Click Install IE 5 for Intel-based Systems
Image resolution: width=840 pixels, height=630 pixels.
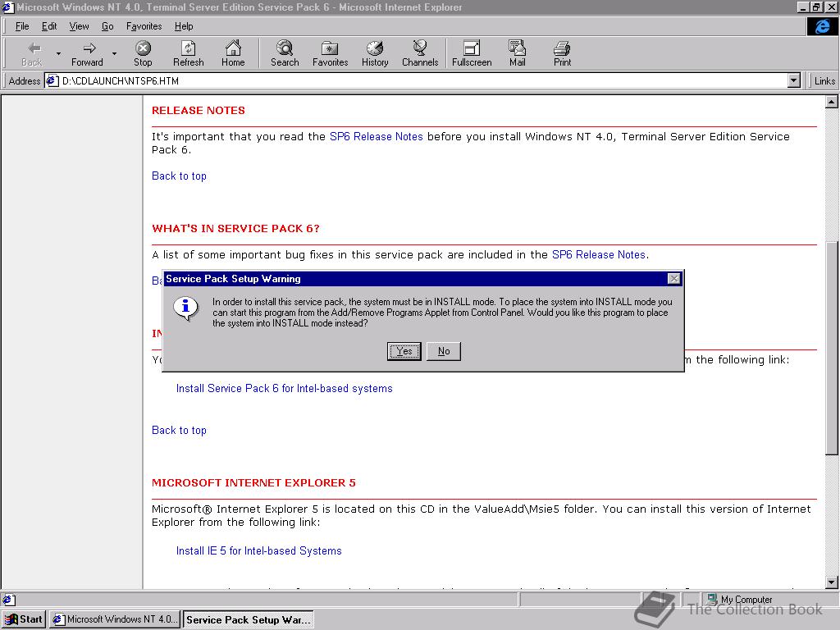pyautogui.click(x=258, y=550)
